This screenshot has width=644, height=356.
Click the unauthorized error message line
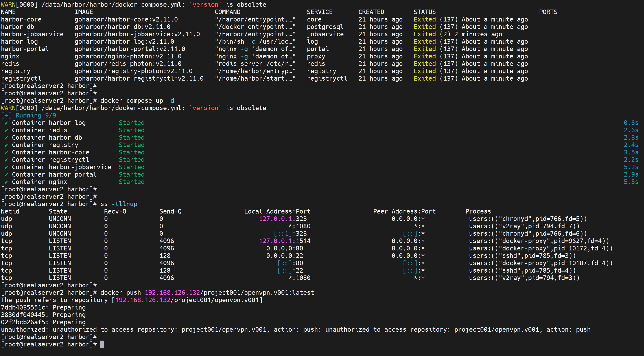click(x=296, y=330)
